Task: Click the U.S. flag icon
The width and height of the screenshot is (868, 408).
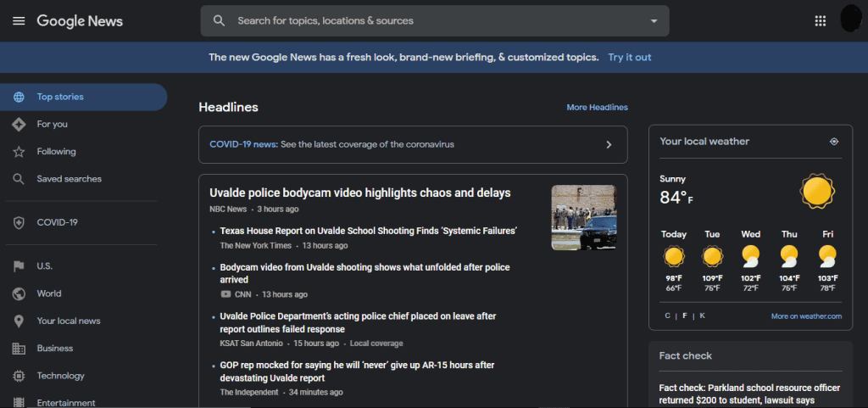Action: tap(19, 266)
